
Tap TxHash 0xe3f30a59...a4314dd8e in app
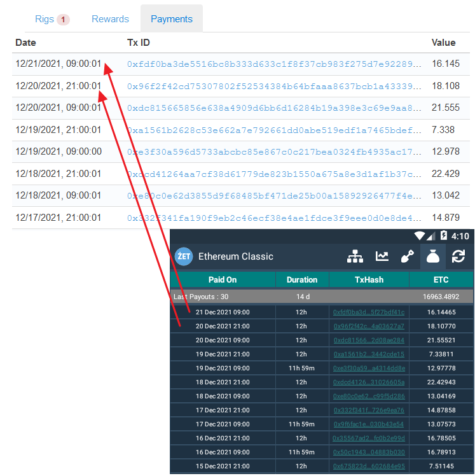[369, 368]
